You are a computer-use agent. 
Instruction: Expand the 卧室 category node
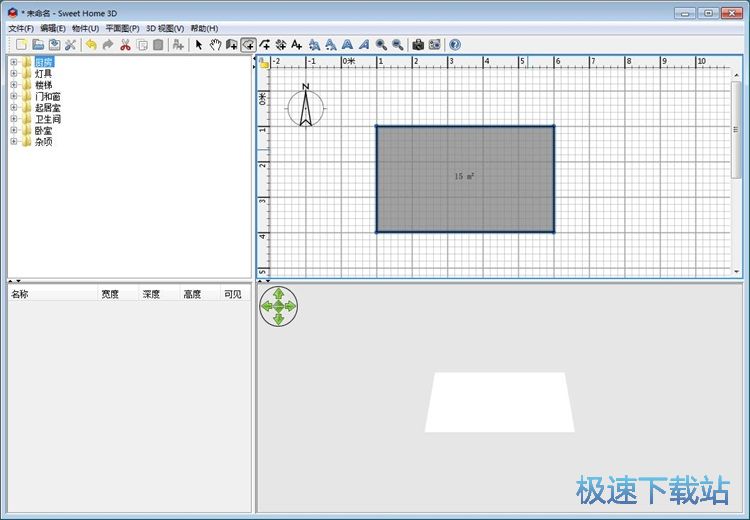pos(14,130)
